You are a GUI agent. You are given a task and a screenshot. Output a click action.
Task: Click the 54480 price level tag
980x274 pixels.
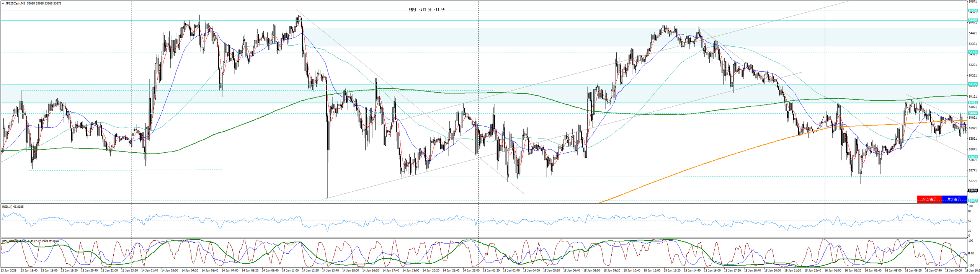click(x=973, y=20)
